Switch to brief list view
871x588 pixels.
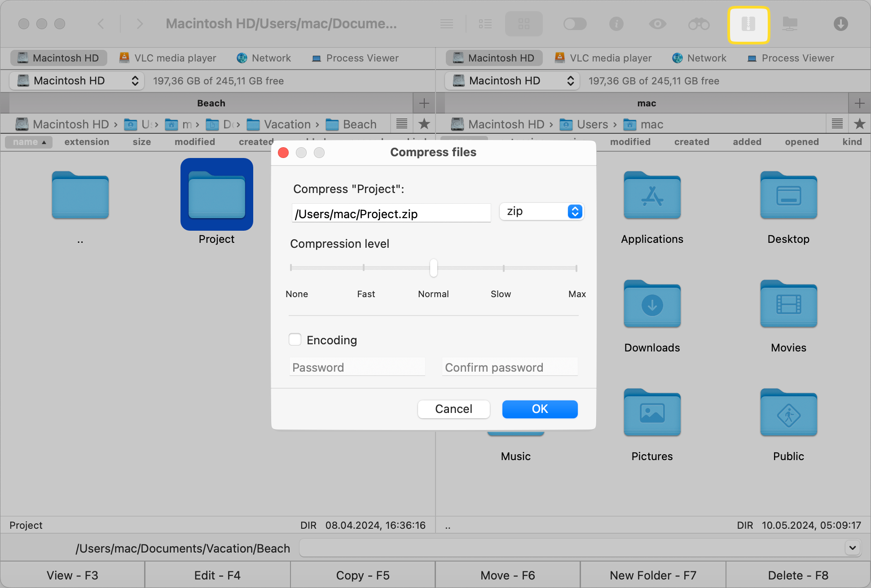(x=485, y=24)
